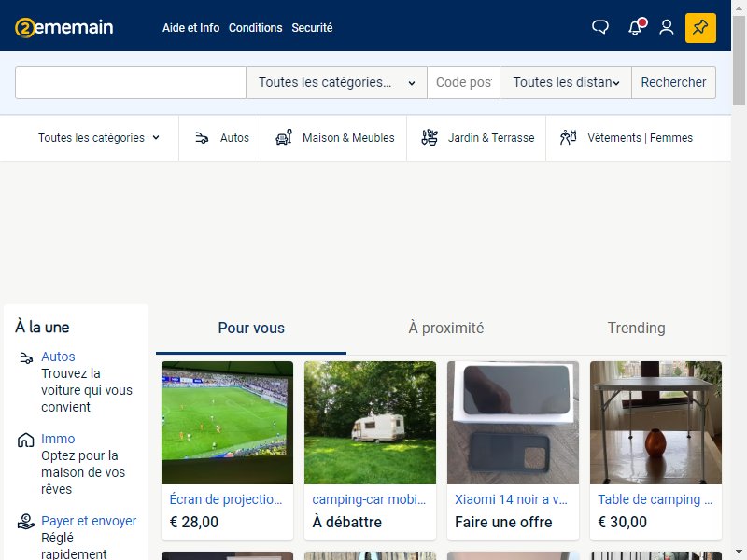Click the À débattre price label
Screen dimensions: 747x560
346,522
